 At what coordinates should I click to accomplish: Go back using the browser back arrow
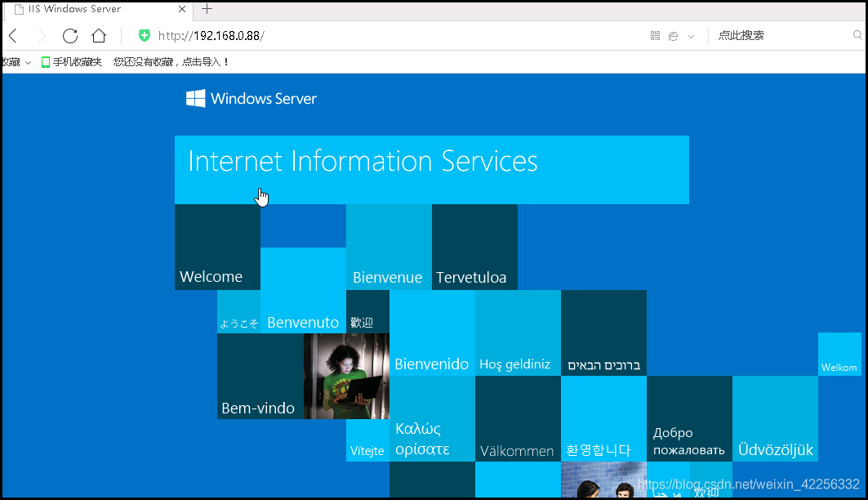[x=13, y=36]
